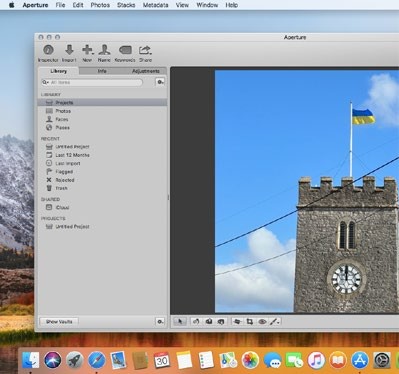Screen dimensions: 399x374
Task: Open iTunes from the Dock
Action: click(x=316, y=360)
